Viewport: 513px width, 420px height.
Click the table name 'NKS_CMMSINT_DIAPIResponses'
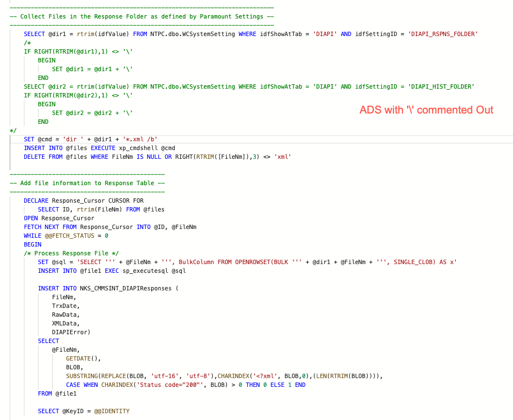tap(126, 288)
